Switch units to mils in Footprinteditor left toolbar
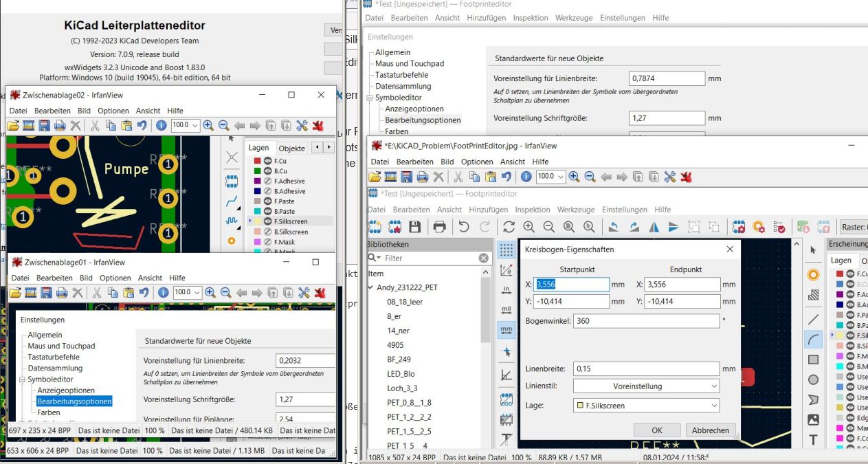This screenshot has width=868, height=464. coord(507,309)
